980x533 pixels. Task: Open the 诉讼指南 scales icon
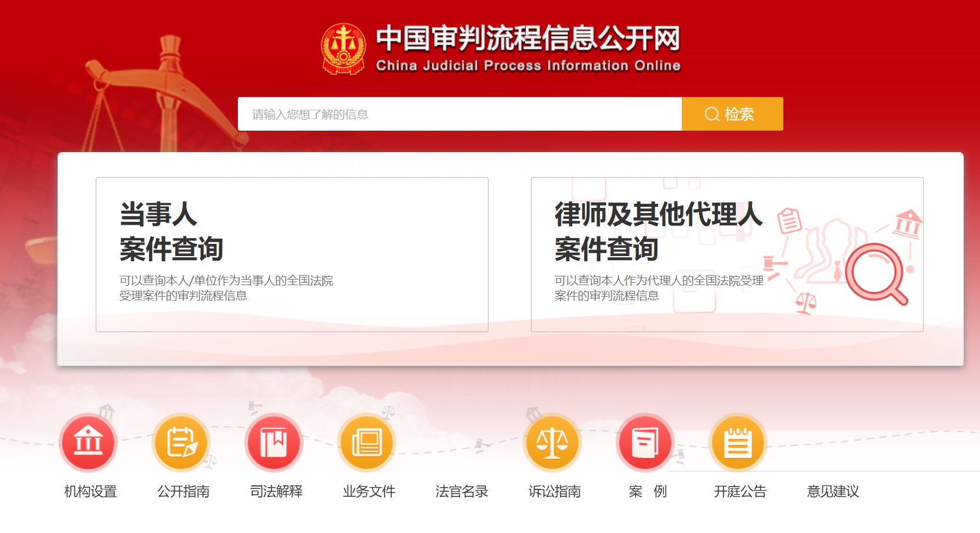click(552, 442)
